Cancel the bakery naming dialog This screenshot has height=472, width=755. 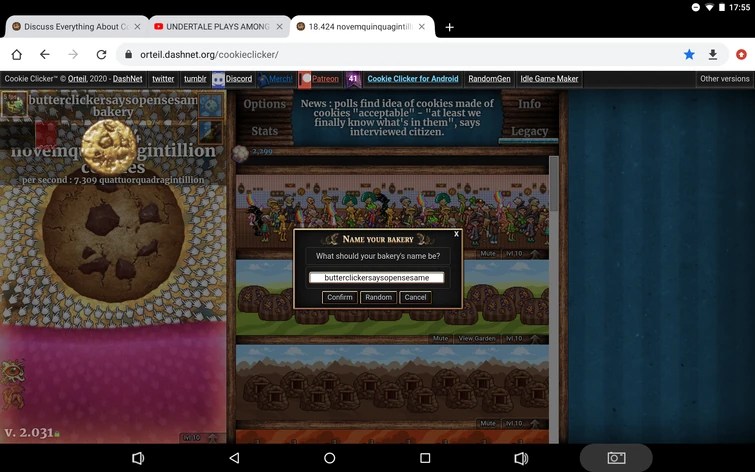415,297
